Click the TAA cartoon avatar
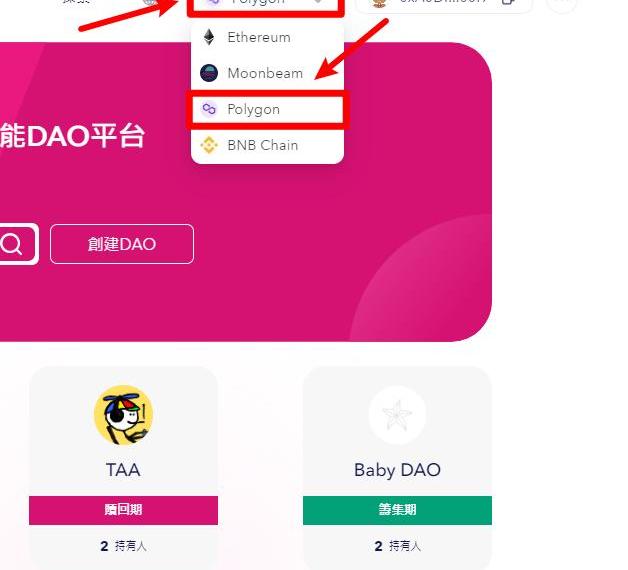 [x=123, y=416]
